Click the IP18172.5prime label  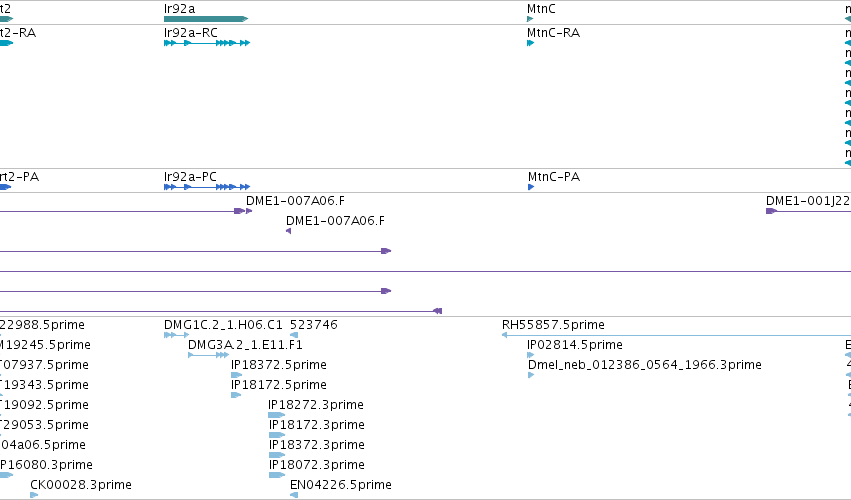[x=278, y=385]
